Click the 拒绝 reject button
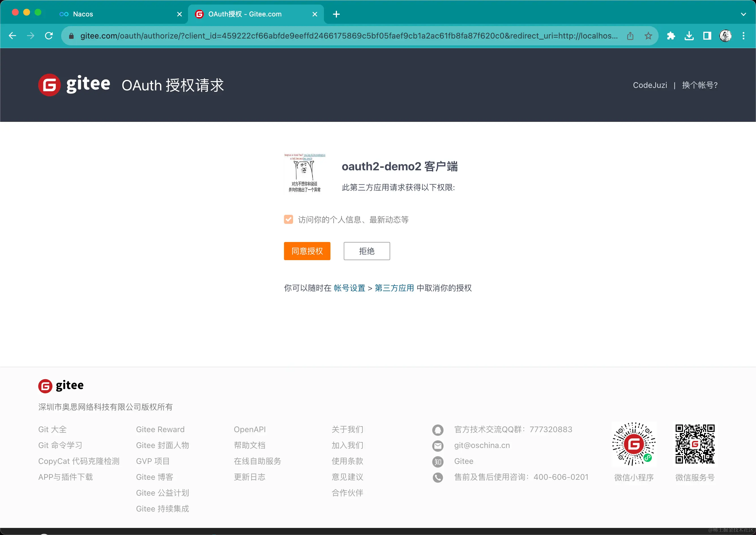This screenshot has width=756, height=535. (366, 251)
